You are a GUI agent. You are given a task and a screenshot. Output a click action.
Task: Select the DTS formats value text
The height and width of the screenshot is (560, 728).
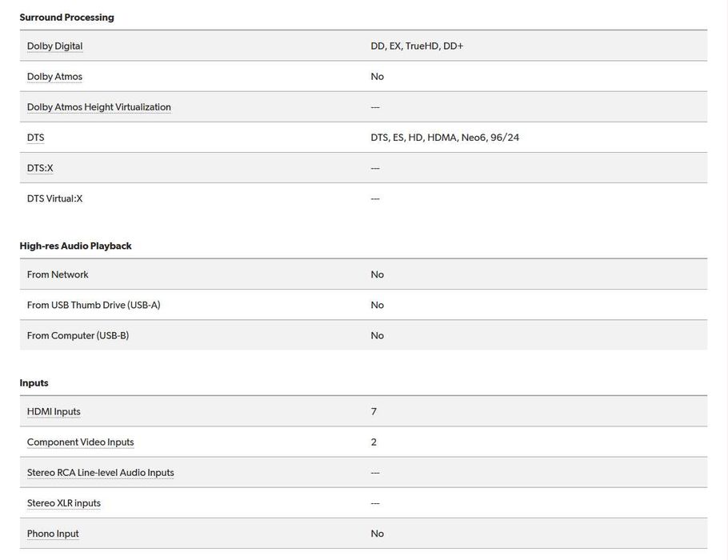pyautogui.click(x=445, y=138)
